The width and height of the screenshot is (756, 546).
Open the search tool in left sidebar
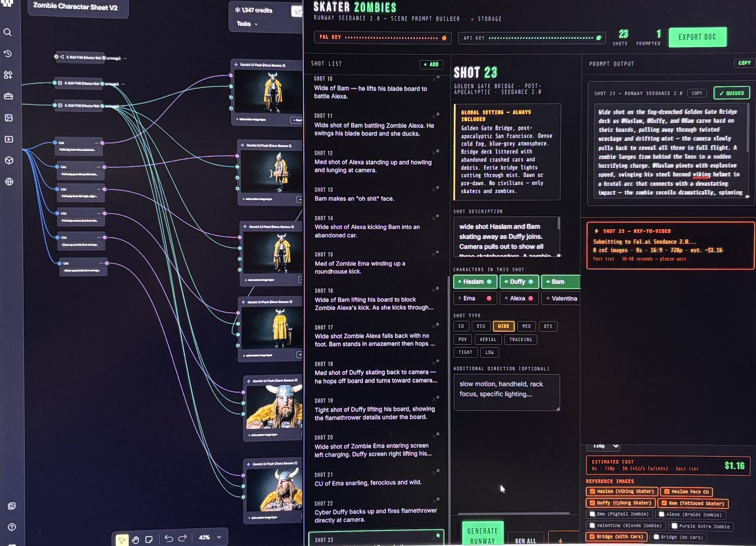tap(8, 32)
